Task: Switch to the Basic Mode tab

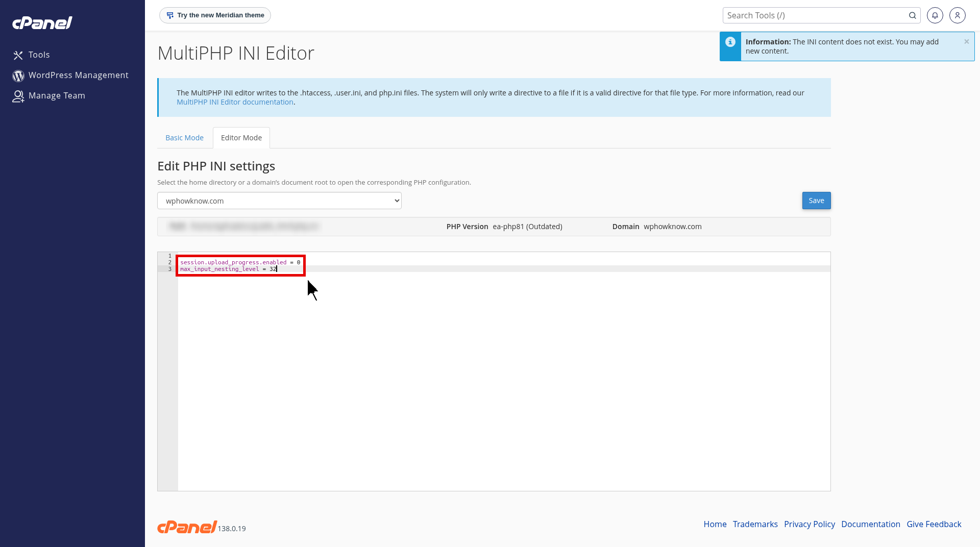Action: (184, 138)
